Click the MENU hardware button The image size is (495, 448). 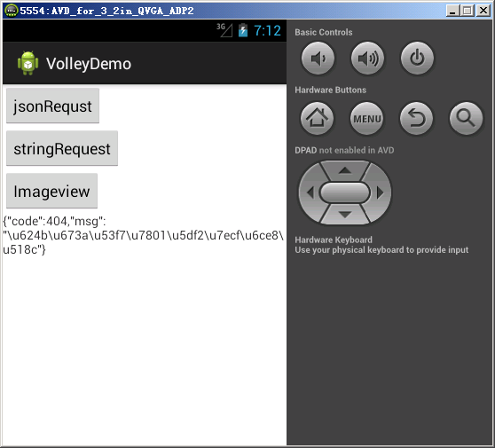[x=367, y=118]
